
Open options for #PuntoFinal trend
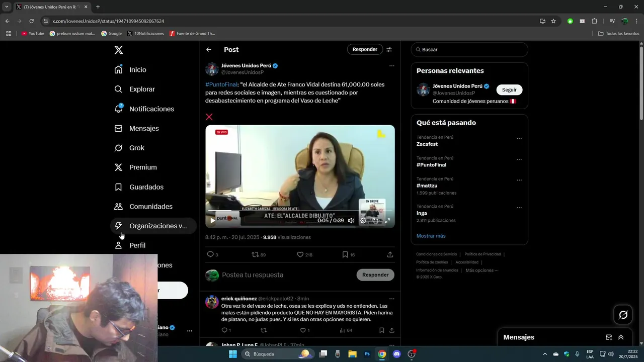click(x=519, y=159)
